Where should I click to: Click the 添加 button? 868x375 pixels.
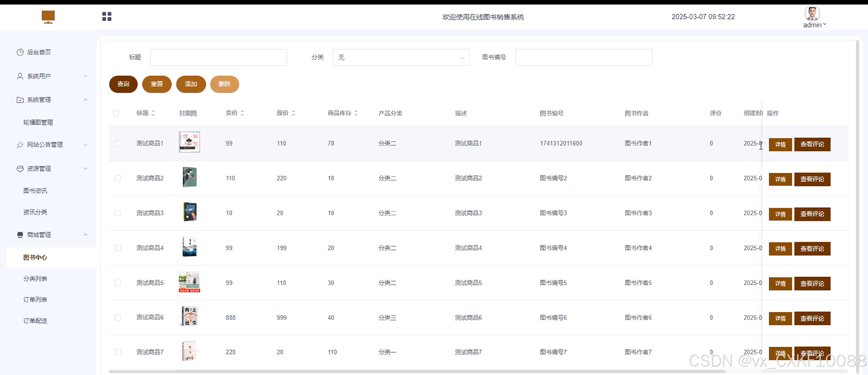191,84
